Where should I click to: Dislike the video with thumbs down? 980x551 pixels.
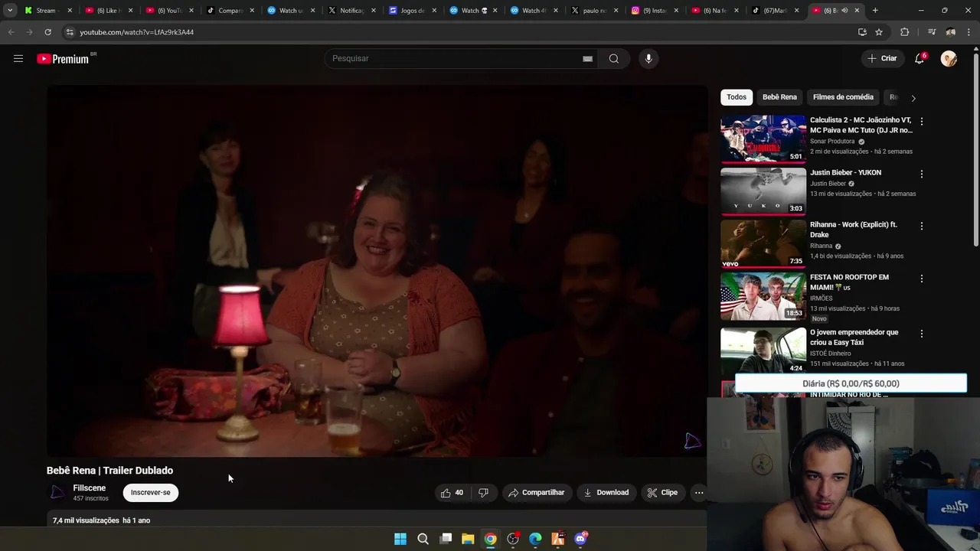(x=483, y=493)
